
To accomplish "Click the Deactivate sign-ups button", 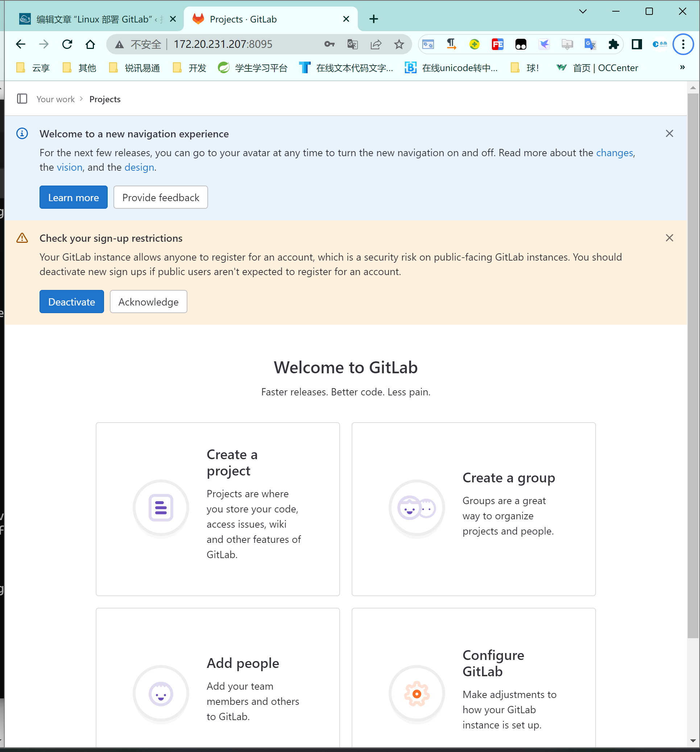I will [x=71, y=302].
